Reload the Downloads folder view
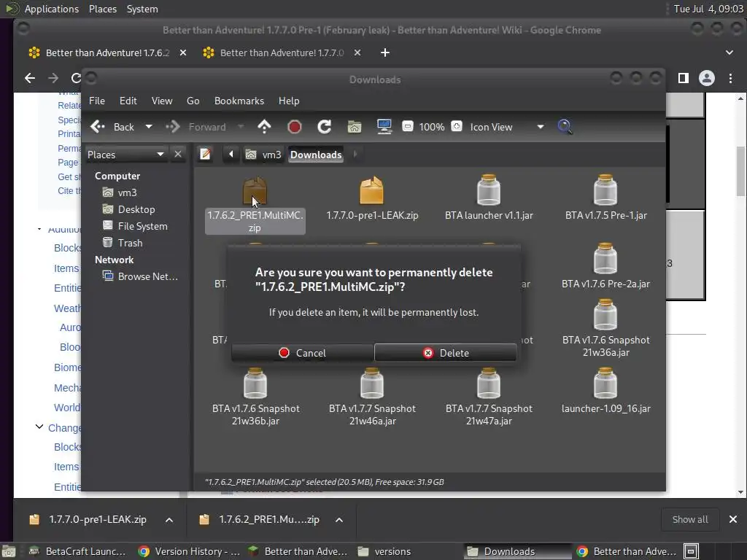 [325, 127]
